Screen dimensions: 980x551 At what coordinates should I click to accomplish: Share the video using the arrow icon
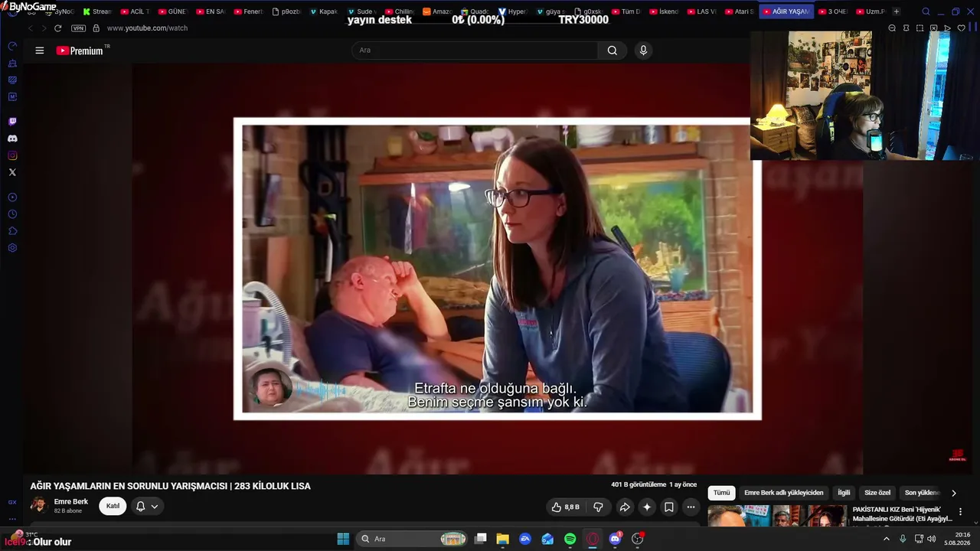tap(625, 507)
